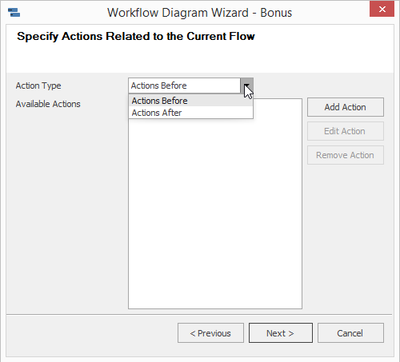This screenshot has width=400, height=362.
Task: Collapse the Action Type dropdown arrow
Action: 247,86
